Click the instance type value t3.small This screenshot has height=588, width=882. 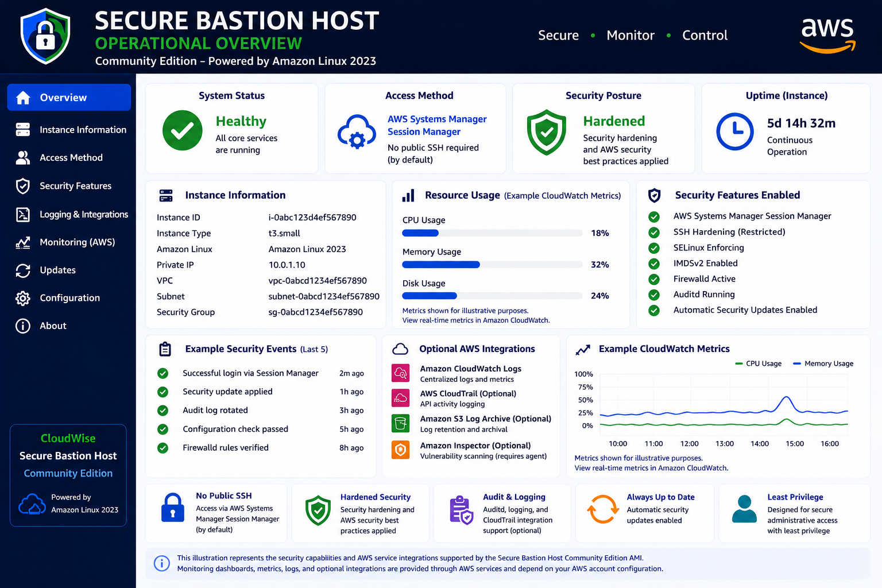click(x=284, y=233)
